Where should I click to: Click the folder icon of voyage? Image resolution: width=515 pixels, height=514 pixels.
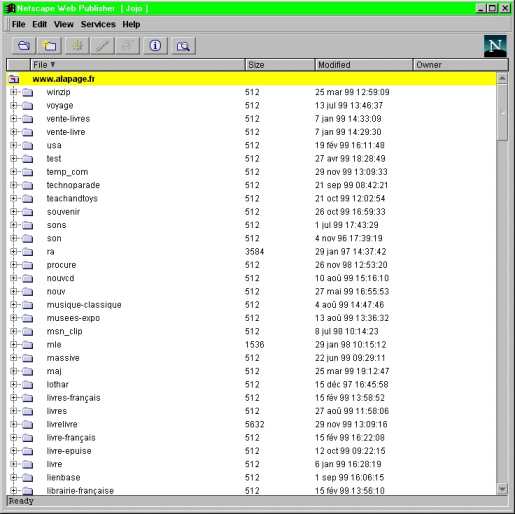(28, 106)
